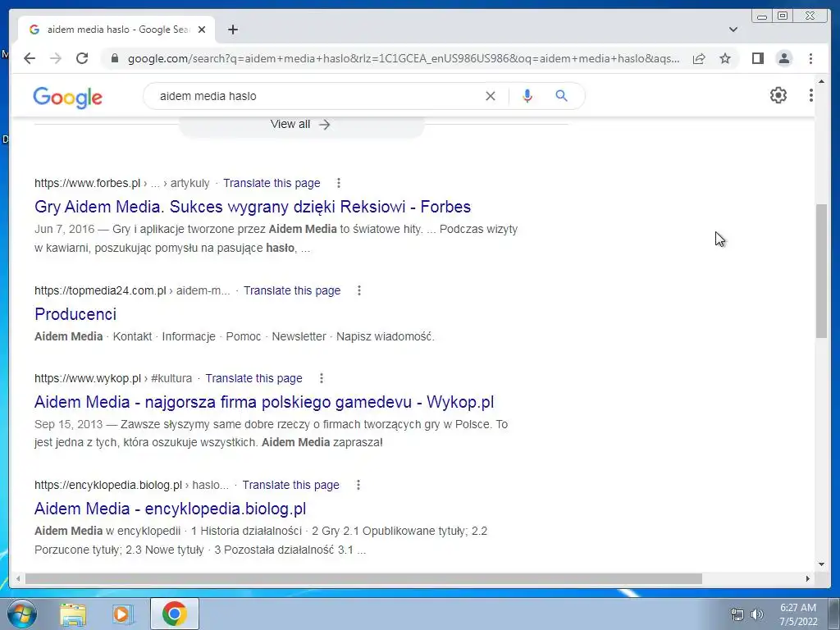Open Google quick settings gear
The width and height of the screenshot is (840, 630).
point(778,95)
